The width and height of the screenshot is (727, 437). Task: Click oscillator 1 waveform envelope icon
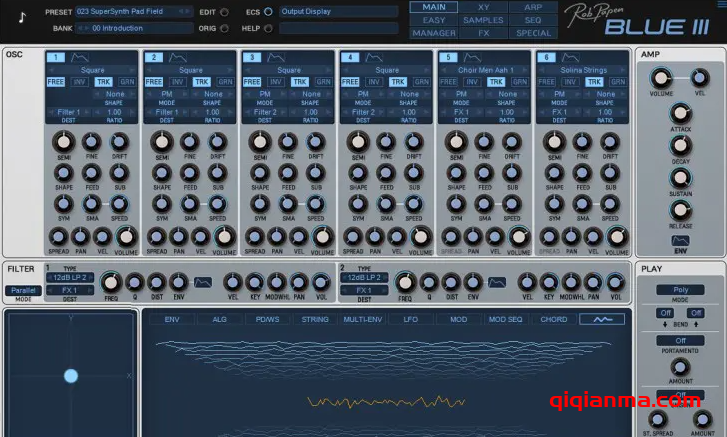[79, 58]
